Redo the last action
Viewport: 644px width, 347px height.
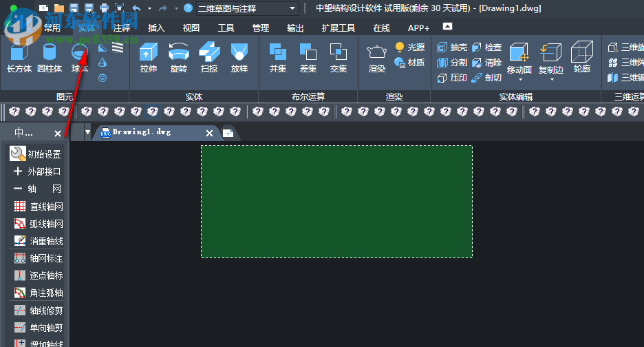[x=163, y=8]
